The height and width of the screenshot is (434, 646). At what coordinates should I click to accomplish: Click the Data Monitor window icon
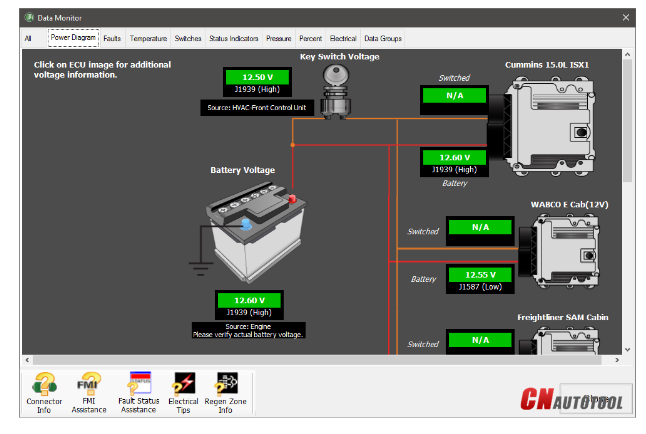(x=29, y=18)
